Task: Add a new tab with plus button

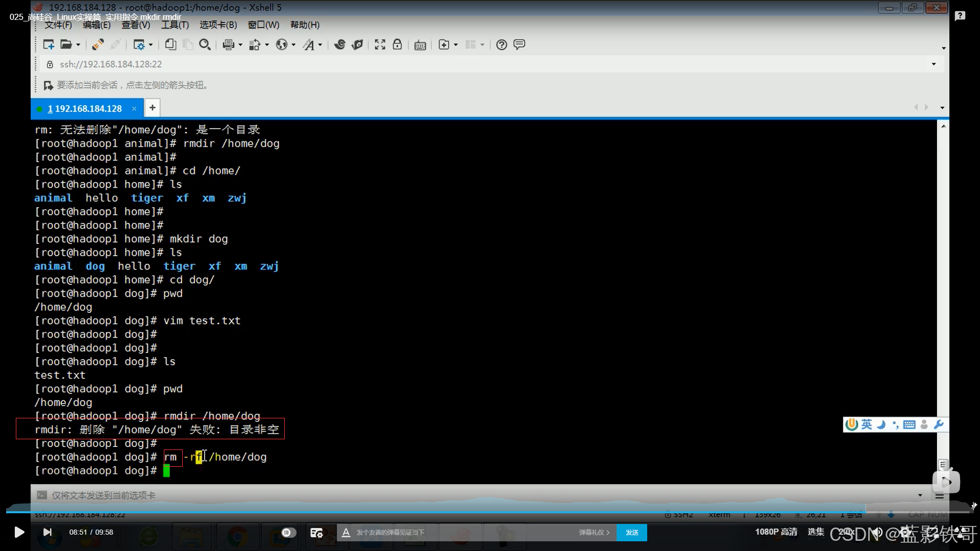Action: pos(152,108)
